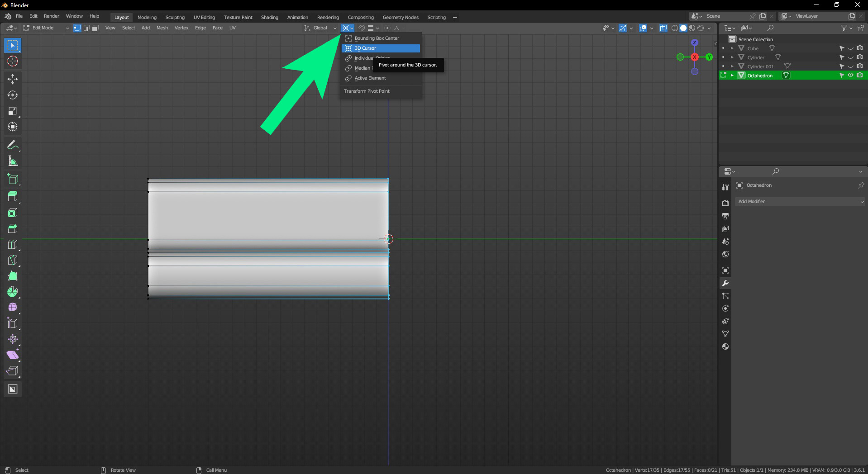This screenshot has height=474, width=868.
Task: Switch to the Sculpting workspace tab
Action: tap(175, 17)
